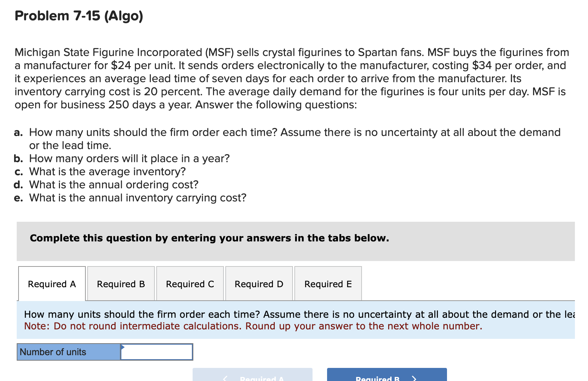The height and width of the screenshot is (381, 588).
Task: Click the blue triangle marker in answer cell
Action: coord(123,347)
